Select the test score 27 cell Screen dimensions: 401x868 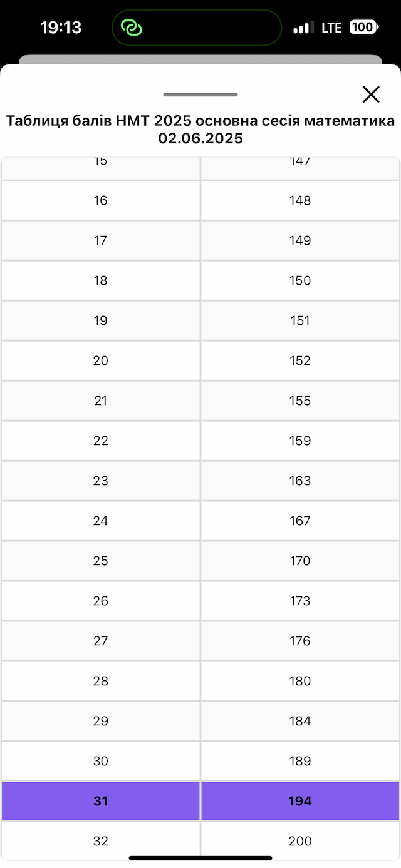click(x=100, y=641)
